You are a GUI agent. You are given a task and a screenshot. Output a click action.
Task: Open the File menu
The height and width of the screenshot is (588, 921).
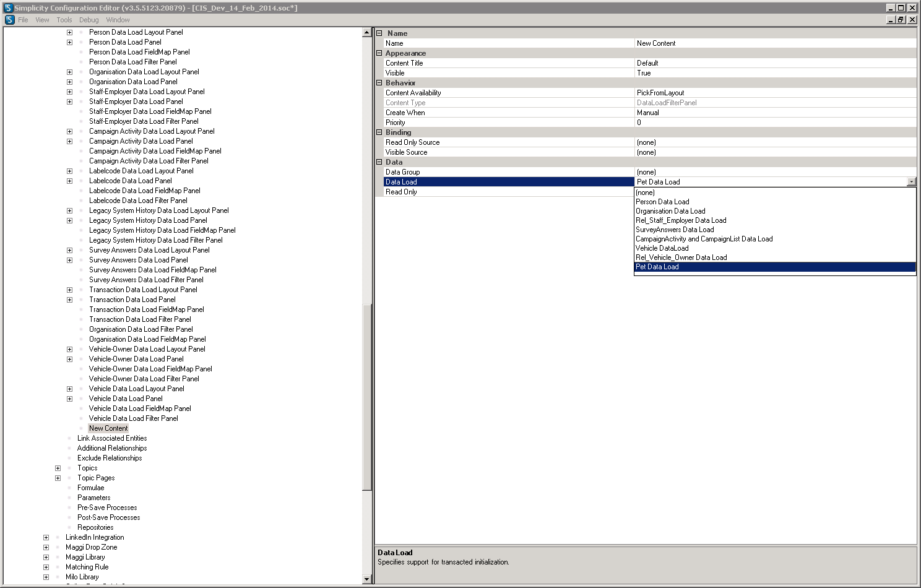23,20
